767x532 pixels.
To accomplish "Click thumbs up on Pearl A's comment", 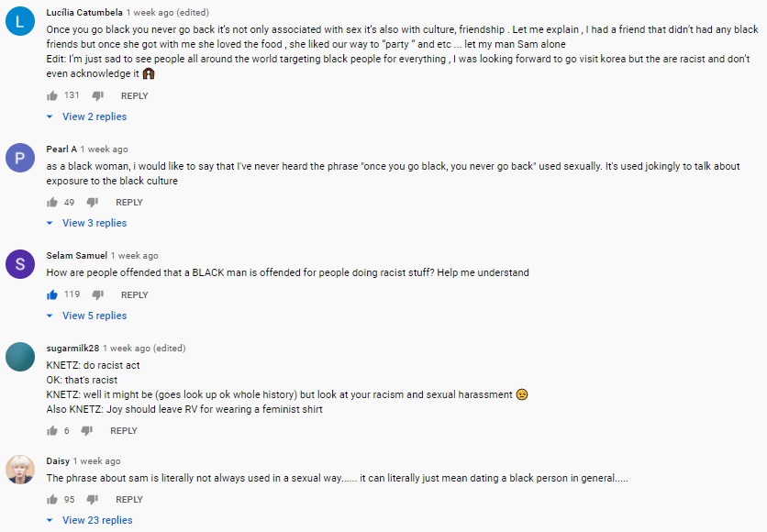I will (x=52, y=203).
